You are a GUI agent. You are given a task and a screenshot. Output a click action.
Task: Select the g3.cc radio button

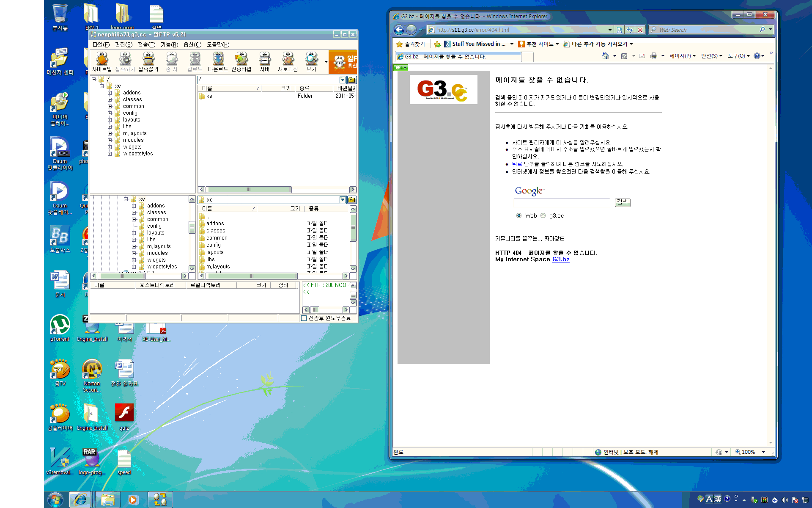click(543, 215)
